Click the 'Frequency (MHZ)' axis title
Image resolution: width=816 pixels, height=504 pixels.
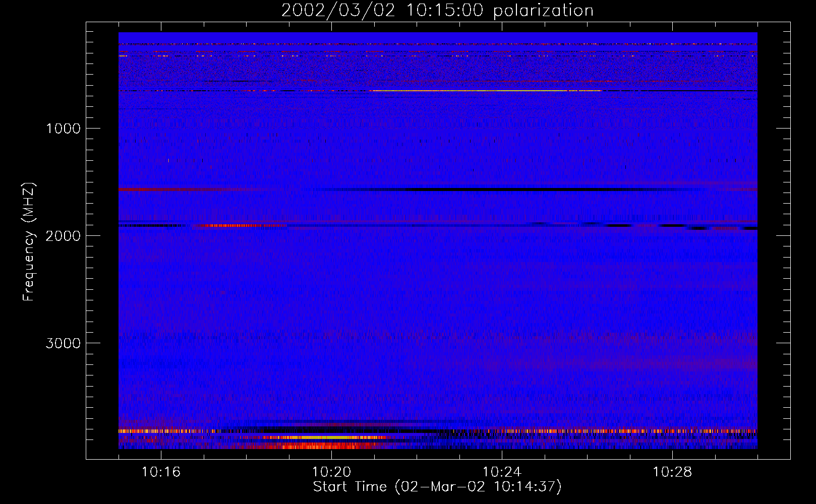[28, 242]
